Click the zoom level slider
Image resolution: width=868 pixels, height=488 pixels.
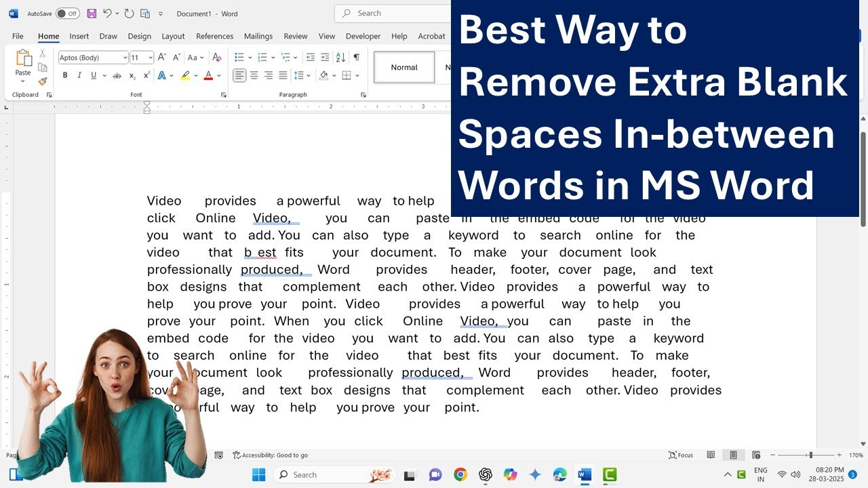807,455
